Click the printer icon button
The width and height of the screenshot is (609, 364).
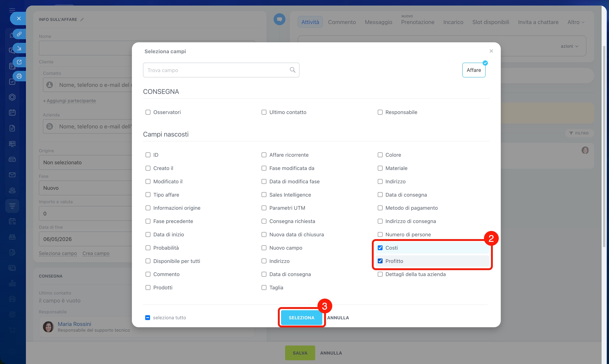[x=19, y=76]
